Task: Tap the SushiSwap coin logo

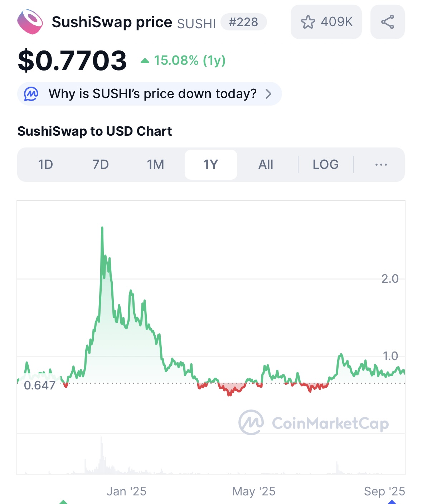Action: click(30, 22)
